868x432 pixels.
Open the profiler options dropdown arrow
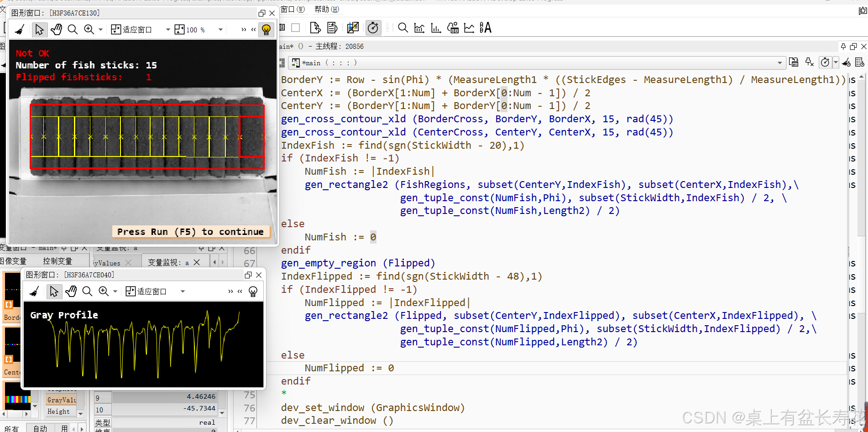[x=836, y=62]
